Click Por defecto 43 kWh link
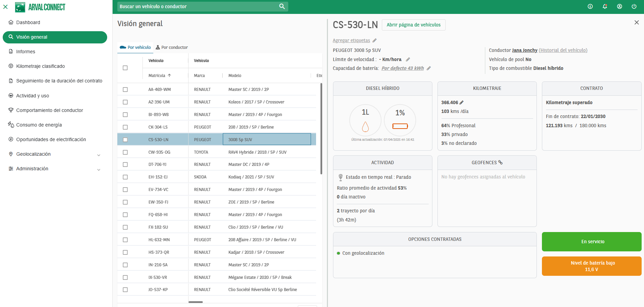This screenshot has width=644, height=307. tap(403, 68)
